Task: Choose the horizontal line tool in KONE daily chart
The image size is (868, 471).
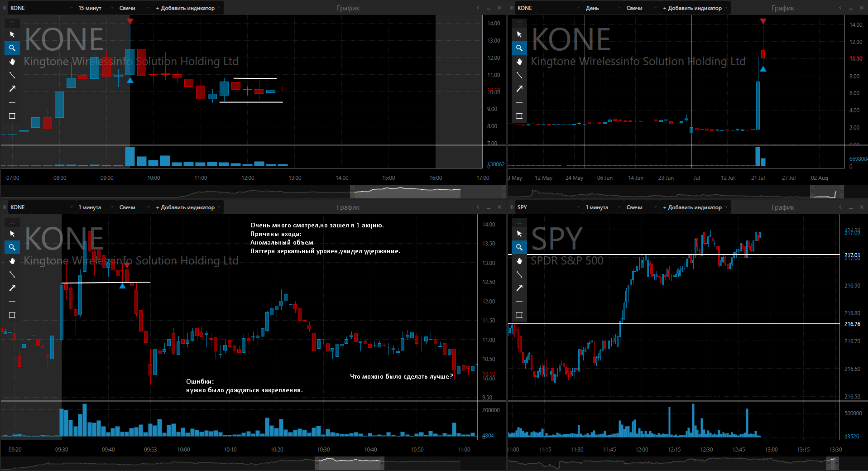Action: [x=519, y=102]
